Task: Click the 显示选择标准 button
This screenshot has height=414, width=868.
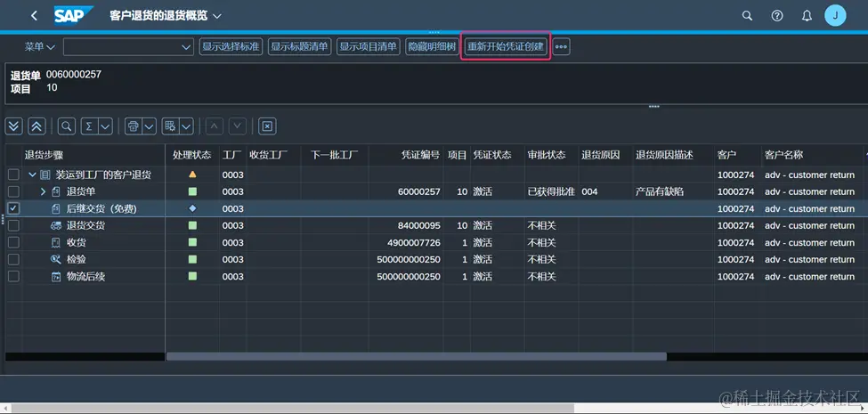Action: pyautogui.click(x=231, y=47)
